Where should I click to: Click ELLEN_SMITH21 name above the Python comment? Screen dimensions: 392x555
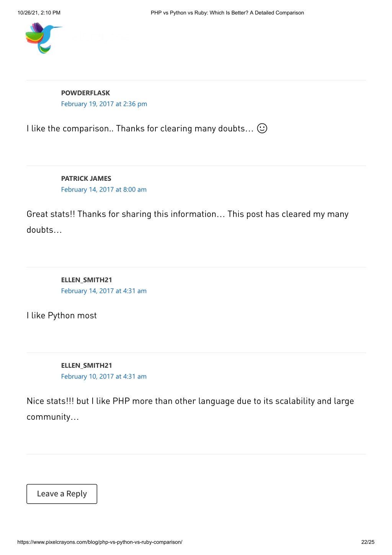point(87,280)
